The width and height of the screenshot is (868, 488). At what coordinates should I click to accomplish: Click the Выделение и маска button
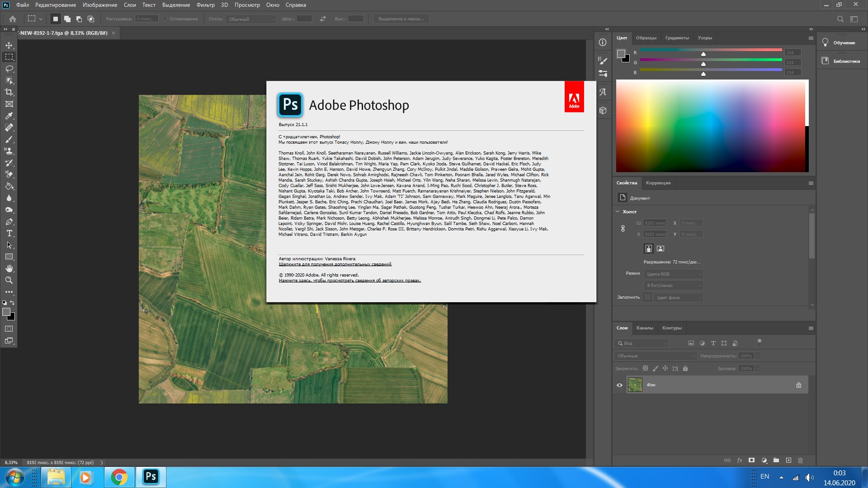tap(401, 19)
